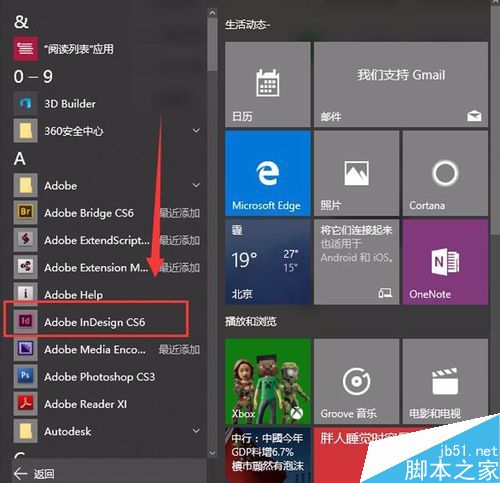Open the Groove 音乐 tile
Image resolution: width=500 pixels, height=483 pixels.
click(x=356, y=382)
